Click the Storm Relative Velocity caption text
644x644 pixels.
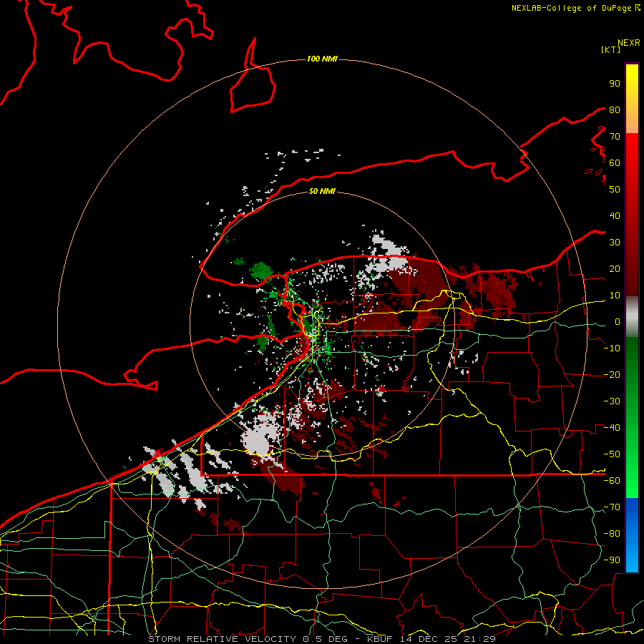[321, 639]
